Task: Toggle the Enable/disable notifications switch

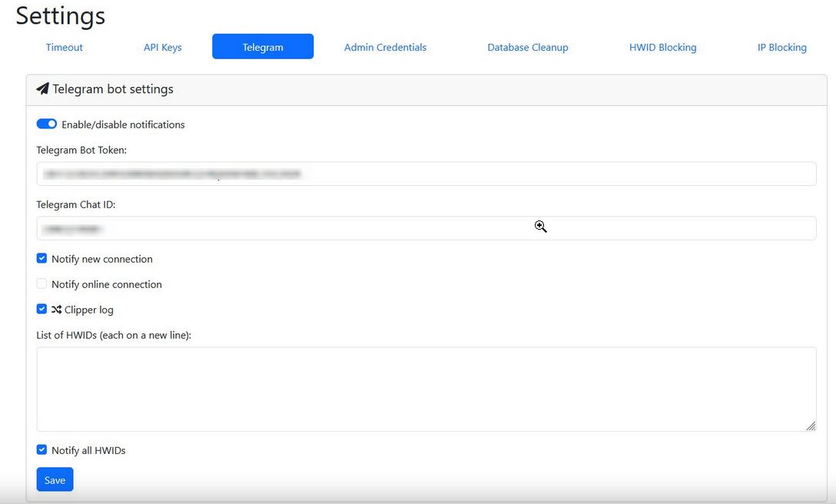Action: coord(46,124)
